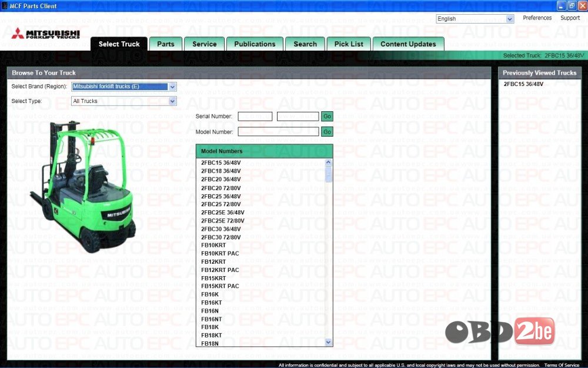Close the MCF Parts Client window
The width and height of the screenshot is (588, 368).
tap(582, 6)
